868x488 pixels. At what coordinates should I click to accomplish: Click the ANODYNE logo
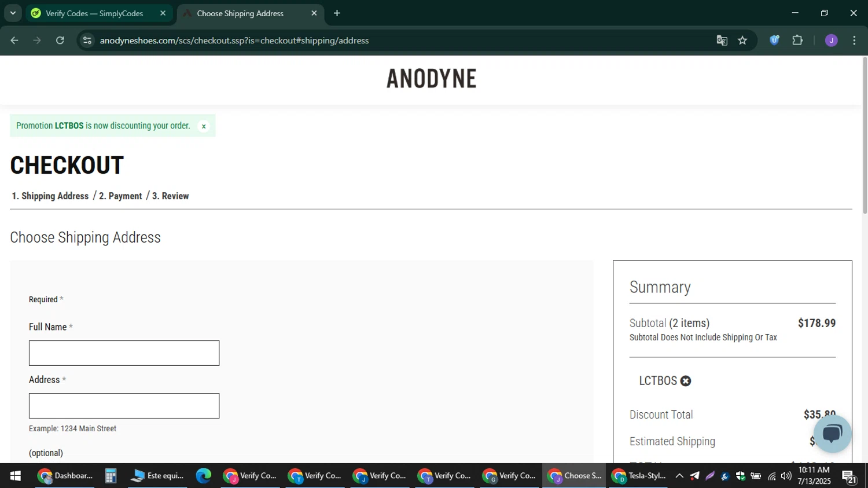coord(432,79)
